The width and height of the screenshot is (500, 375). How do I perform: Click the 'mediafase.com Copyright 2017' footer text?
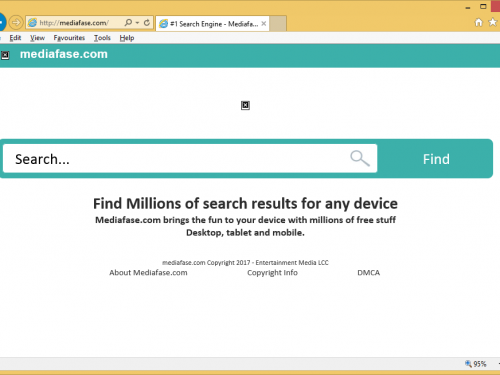pyautogui.click(x=245, y=263)
